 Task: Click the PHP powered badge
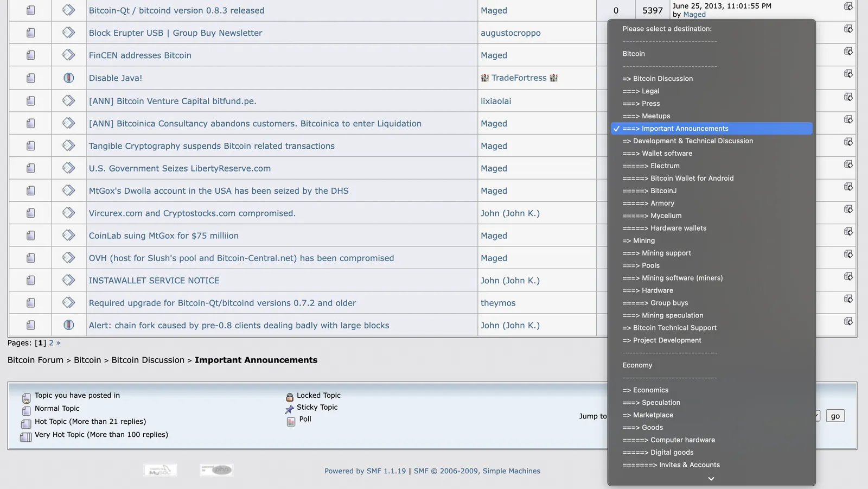tap(216, 470)
